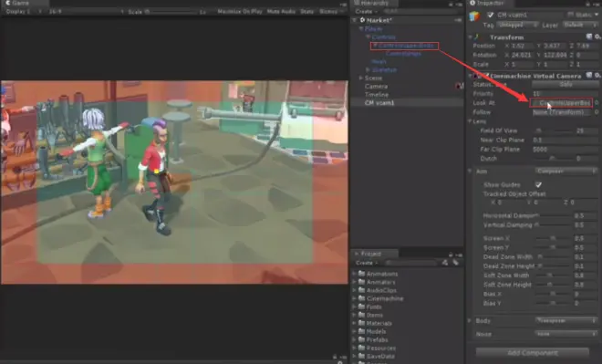This screenshot has width=602, height=364.
Task: Click the Follow field object picker circle
Action: pos(597,112)
